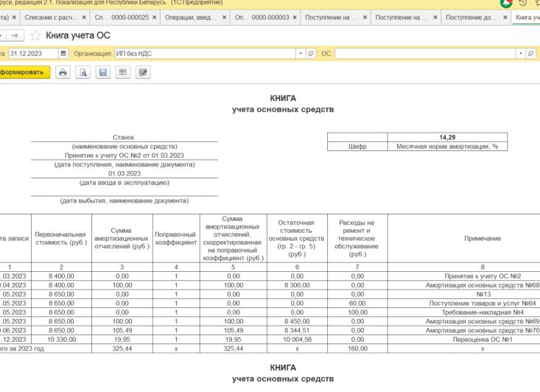Close the 0000-000003 tab

tap(295, 17)
